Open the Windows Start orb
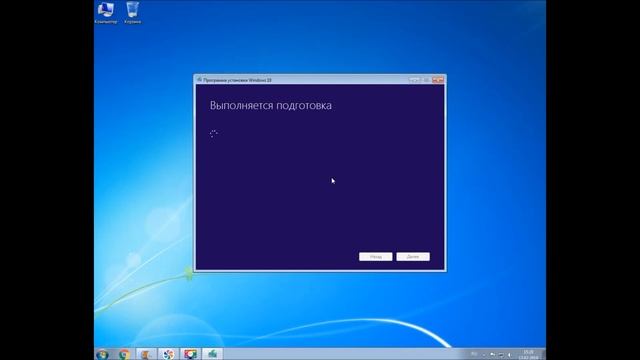 coord(102,354)
